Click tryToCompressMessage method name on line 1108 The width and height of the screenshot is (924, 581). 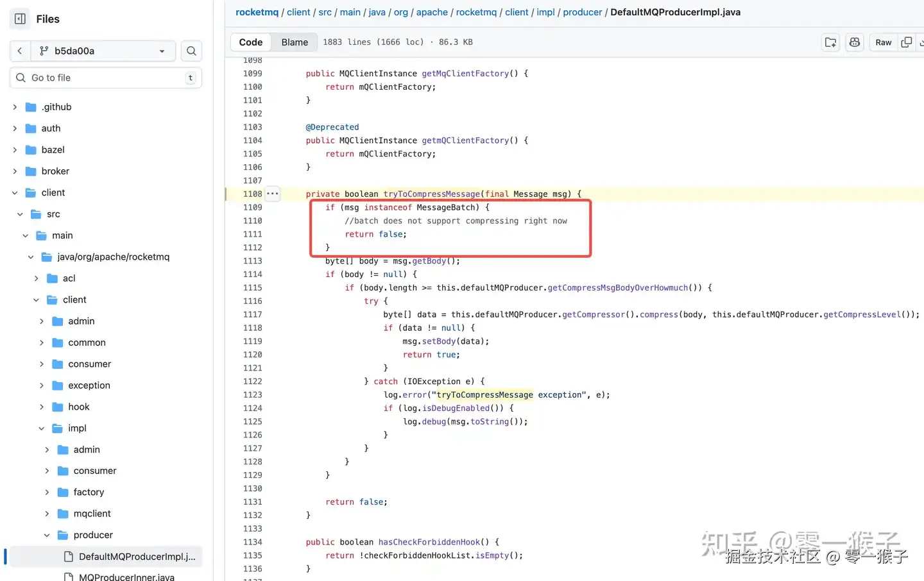click(432, 194)
